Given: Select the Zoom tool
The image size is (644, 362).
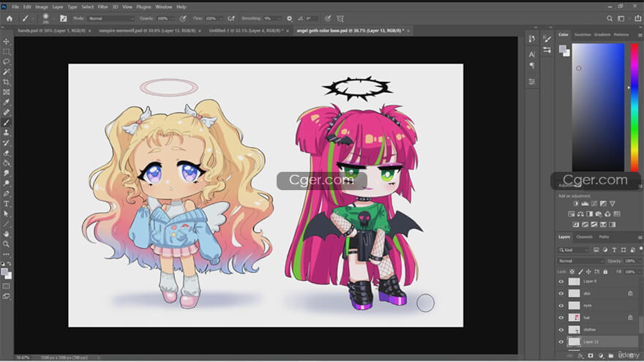Looking at the screenshot, I should click(6, 244).
